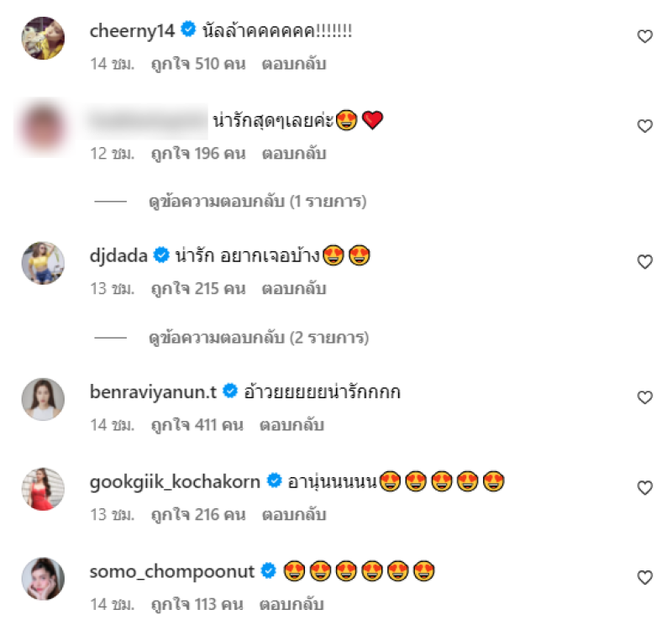The width and height of the screenshot is (672, 641).
Task: Reply to somo_chompoonut comment via ตอบกลับ
Action: [x=291, y=604]
